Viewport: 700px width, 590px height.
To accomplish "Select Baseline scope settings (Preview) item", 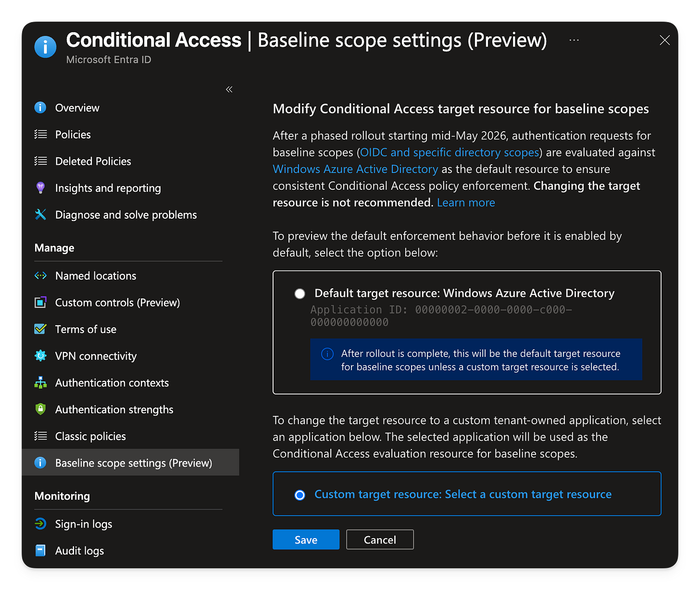I will (130, 463).
